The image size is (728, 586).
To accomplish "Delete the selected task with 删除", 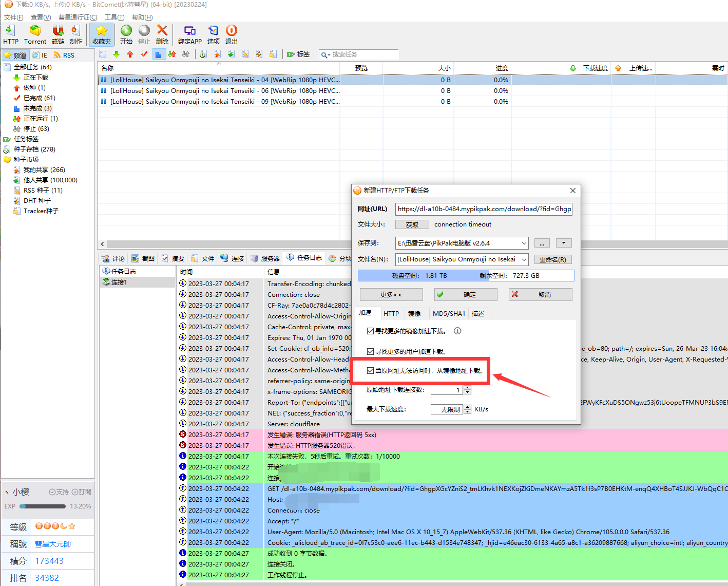I will (x=162, y=34).
